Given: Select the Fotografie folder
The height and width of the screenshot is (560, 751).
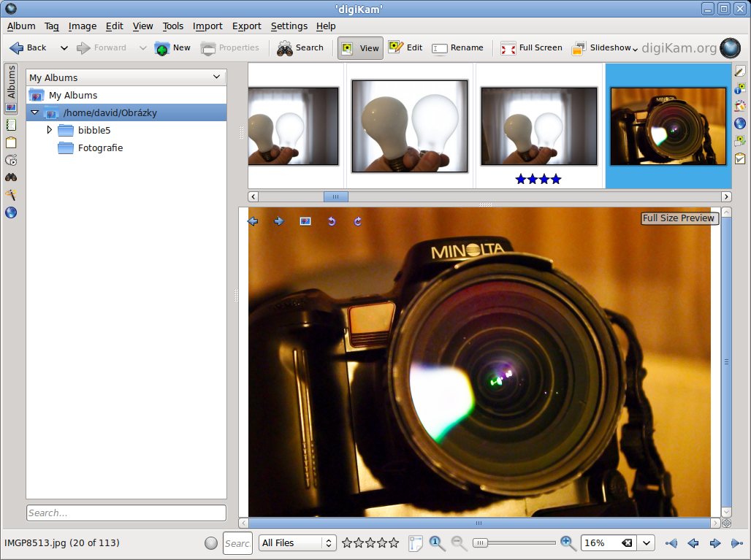Looking at the screenshot, I should tap(100, 148).
